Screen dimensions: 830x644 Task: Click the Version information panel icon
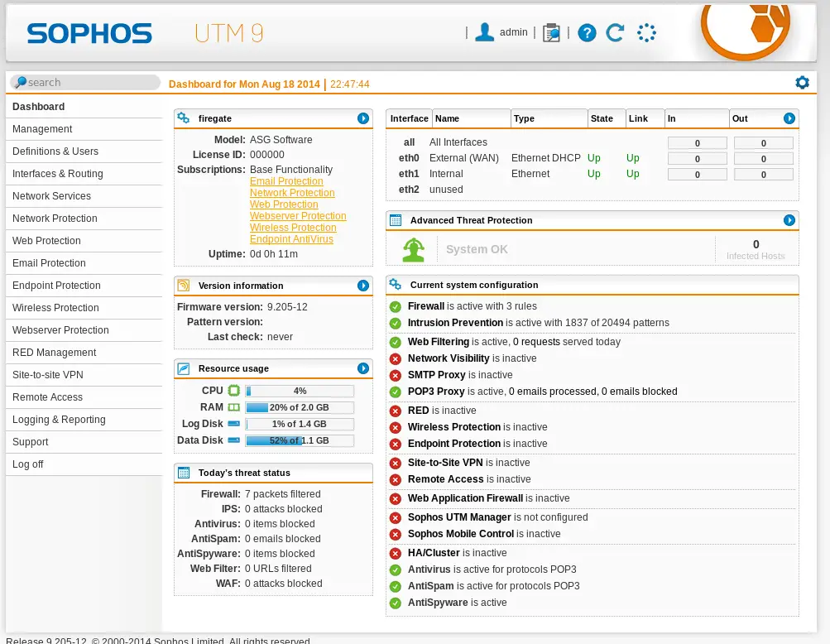pyautogui.click(x=183, y=286)
